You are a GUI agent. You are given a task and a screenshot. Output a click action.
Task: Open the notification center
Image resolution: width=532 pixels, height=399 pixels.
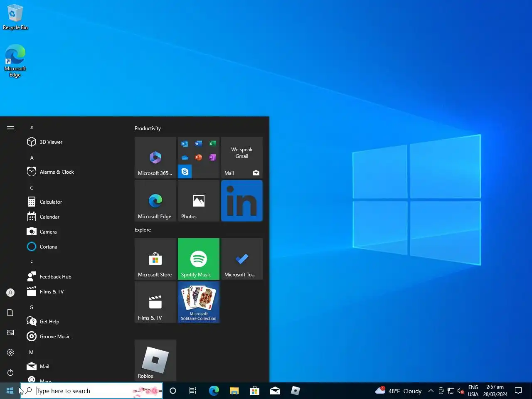click(518, 391)
